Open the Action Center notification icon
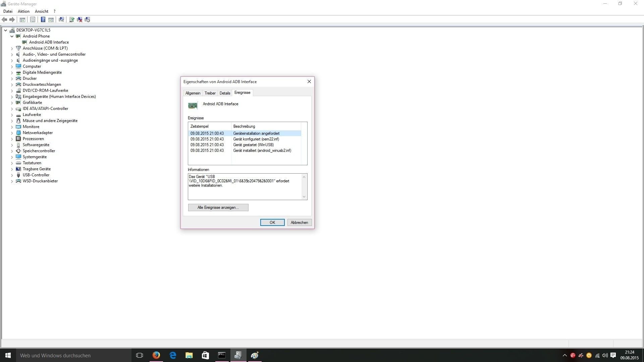 pyautogui.click(x=613, y=355)
